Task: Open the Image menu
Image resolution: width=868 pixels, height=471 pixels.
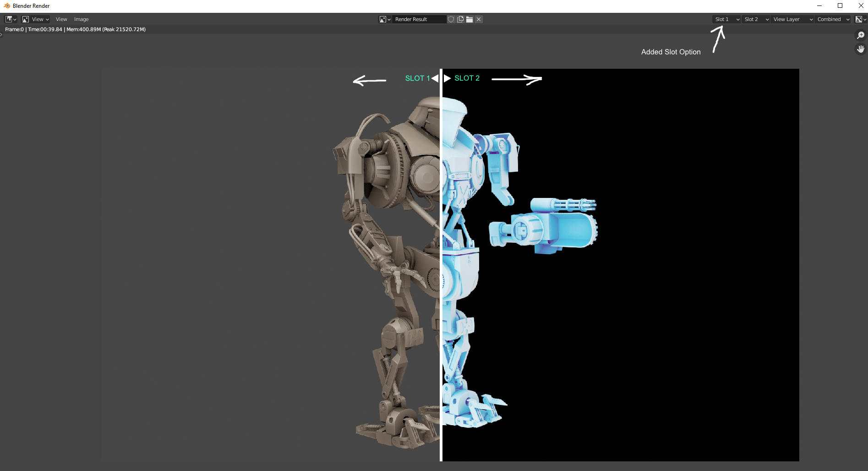Action: pyautogui.click(x=82, y=19)
